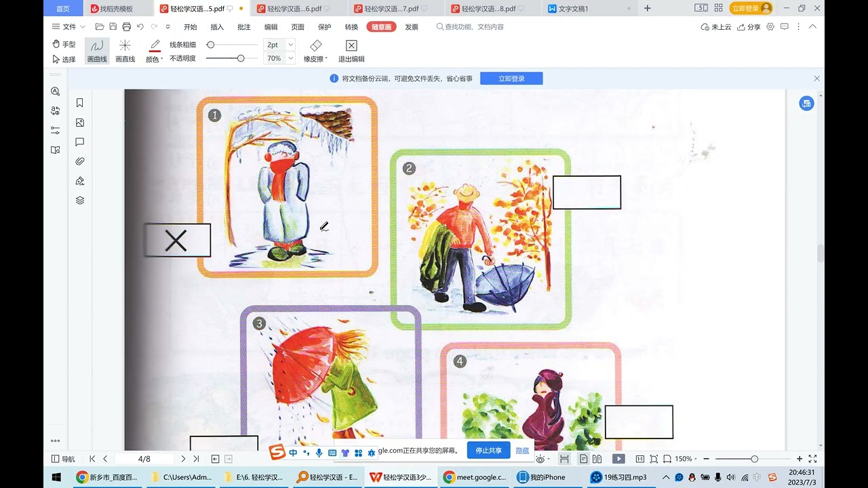Image resolution: width=868 pixels, height=488 pixels.
Task: Toggle two-page view in status bar
Action: [x=597, y=459]
